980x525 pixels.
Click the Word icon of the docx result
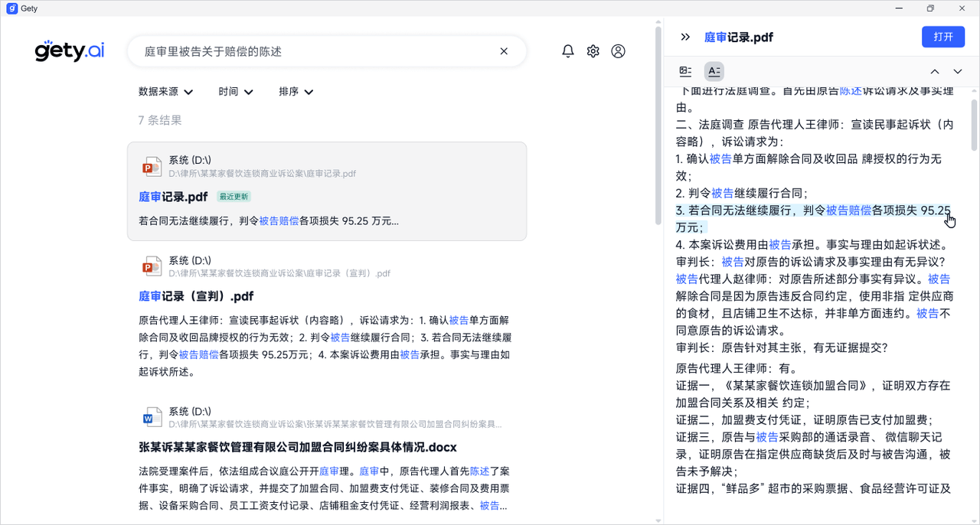(152, 418)
